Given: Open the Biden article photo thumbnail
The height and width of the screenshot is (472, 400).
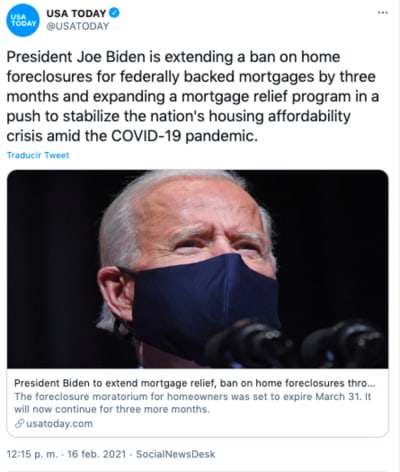Looking at the screenshot, I should 198,269.
